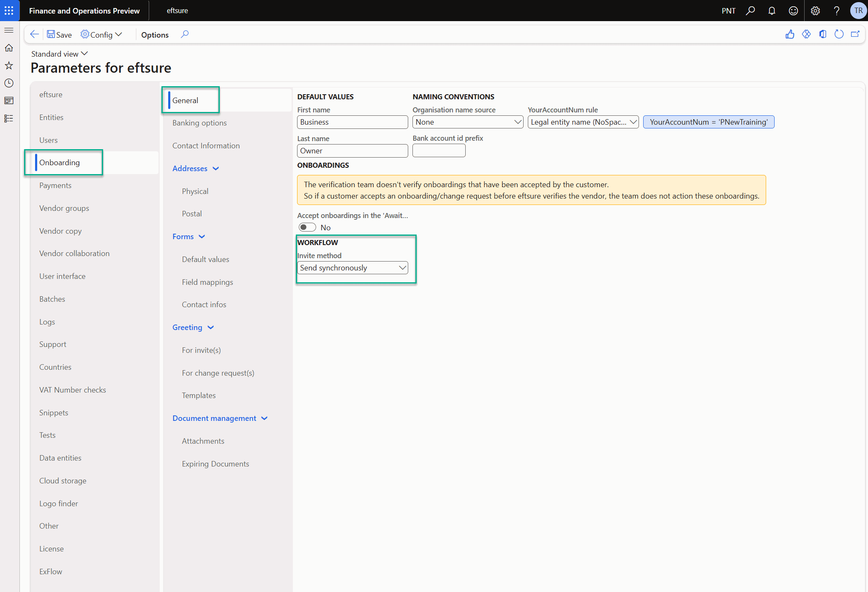This screenshot has height=592, width=868.
Task: Toggle Accept onboardings in Await switch
Action: (x=307, y=227)
